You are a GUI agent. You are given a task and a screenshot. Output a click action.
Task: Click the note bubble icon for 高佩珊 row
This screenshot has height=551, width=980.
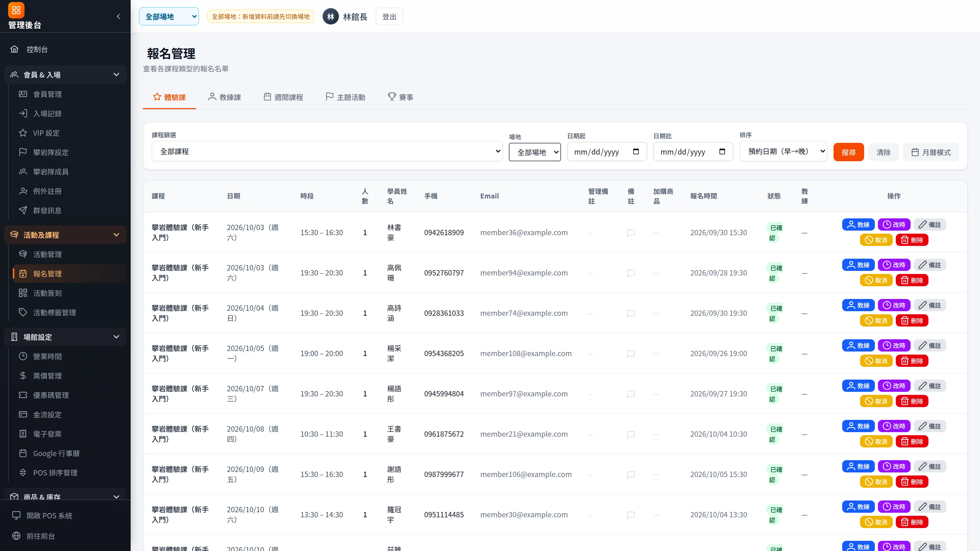pyautogui.click(x=631, y=273)
